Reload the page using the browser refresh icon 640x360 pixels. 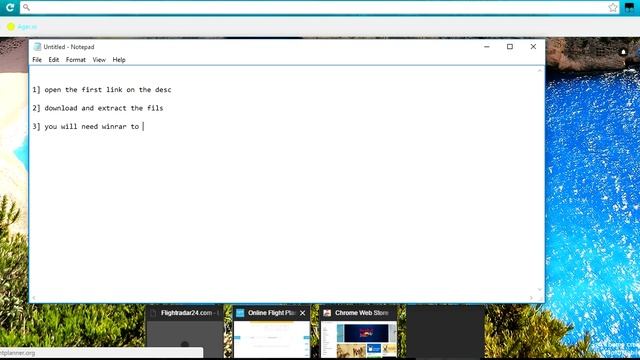click(10, 7)
